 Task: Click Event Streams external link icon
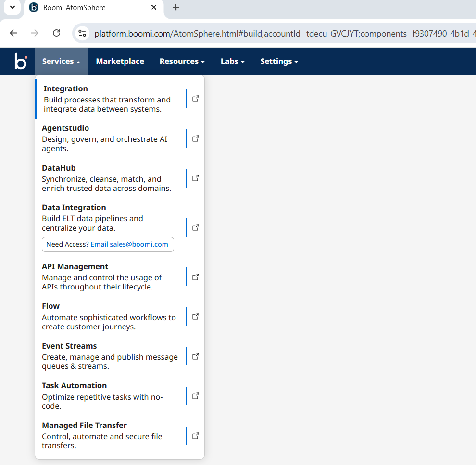[195, 356]
